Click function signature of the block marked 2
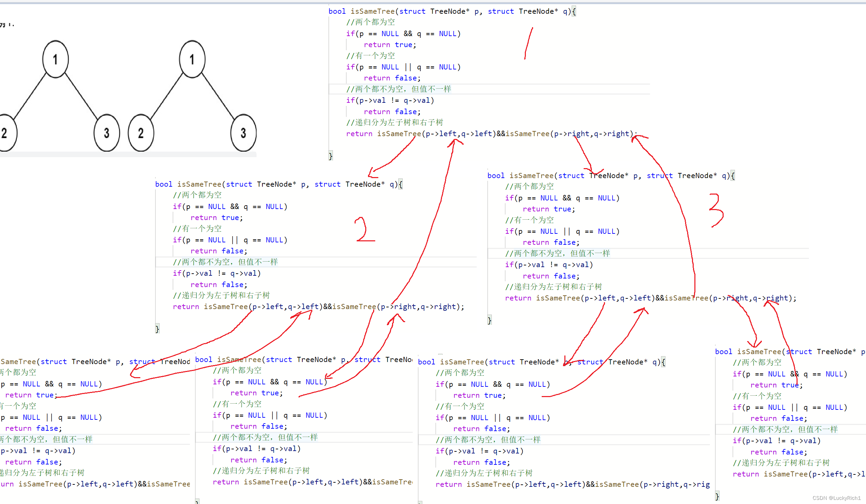 pos(279,184)
